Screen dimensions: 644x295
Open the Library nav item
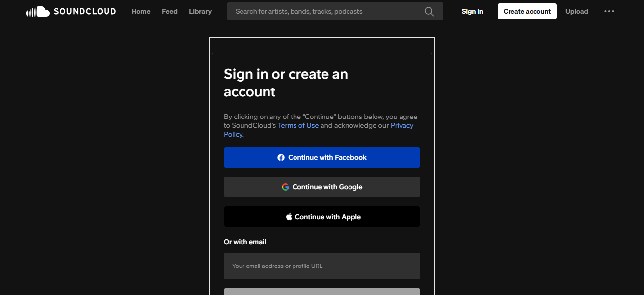pos(200,11)
